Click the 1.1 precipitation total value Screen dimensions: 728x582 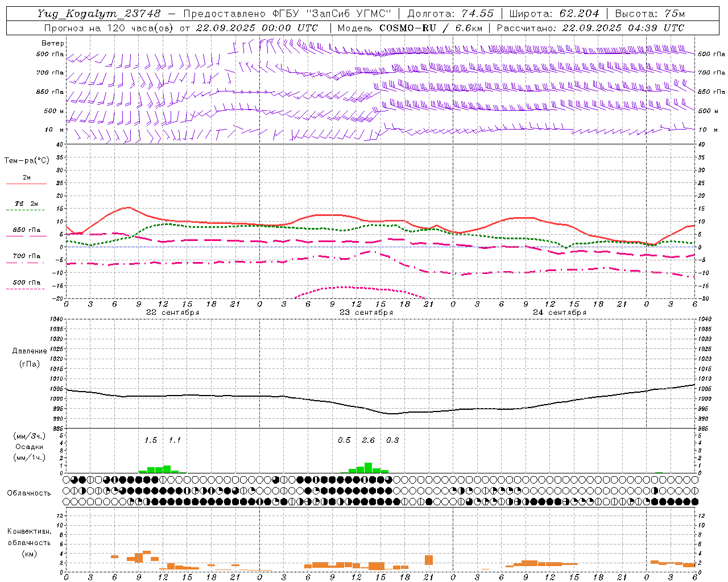[x=175, y=440]
